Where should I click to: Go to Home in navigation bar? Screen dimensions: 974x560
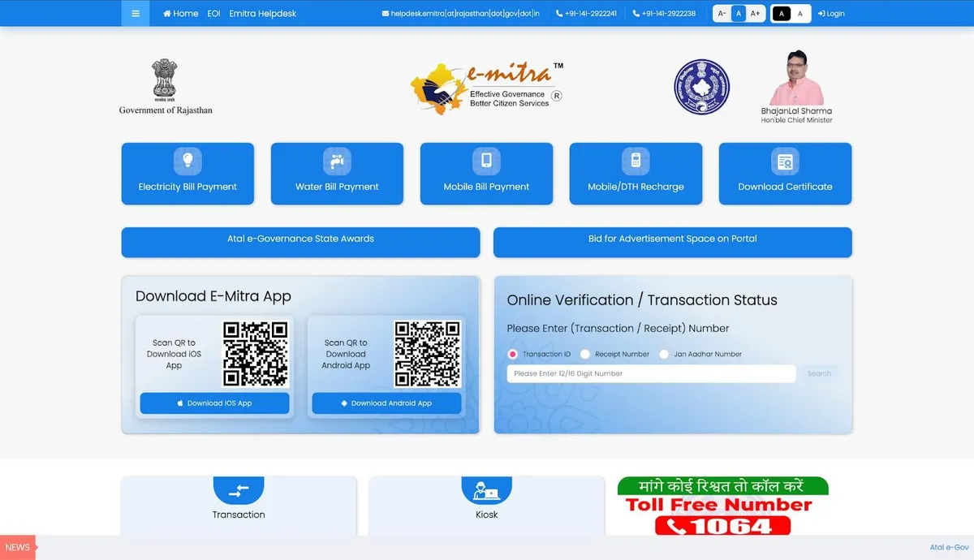[x=181, y=14]
